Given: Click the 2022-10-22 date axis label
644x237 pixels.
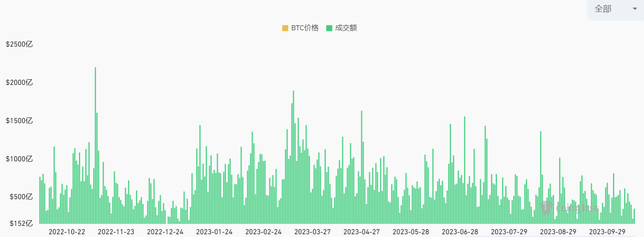Looking at the screenshot, I should pyautogui.click(x=67, y=232).
